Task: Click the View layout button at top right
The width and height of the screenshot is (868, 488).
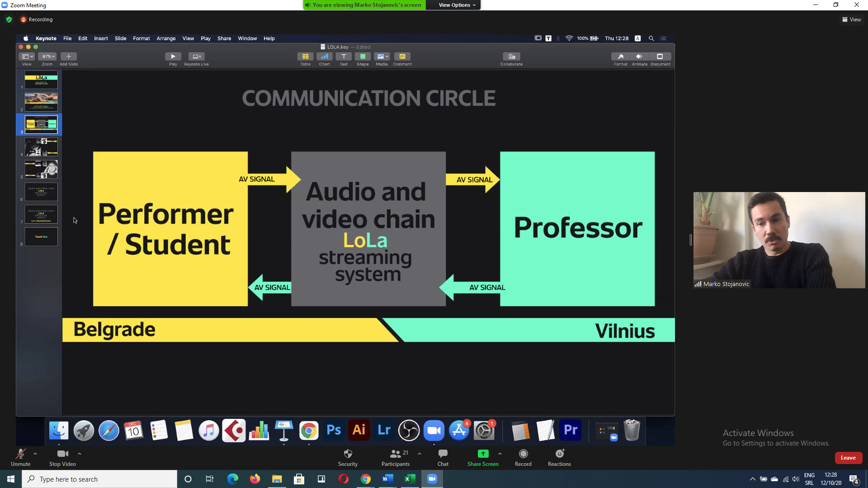Action: pos(851,19)
